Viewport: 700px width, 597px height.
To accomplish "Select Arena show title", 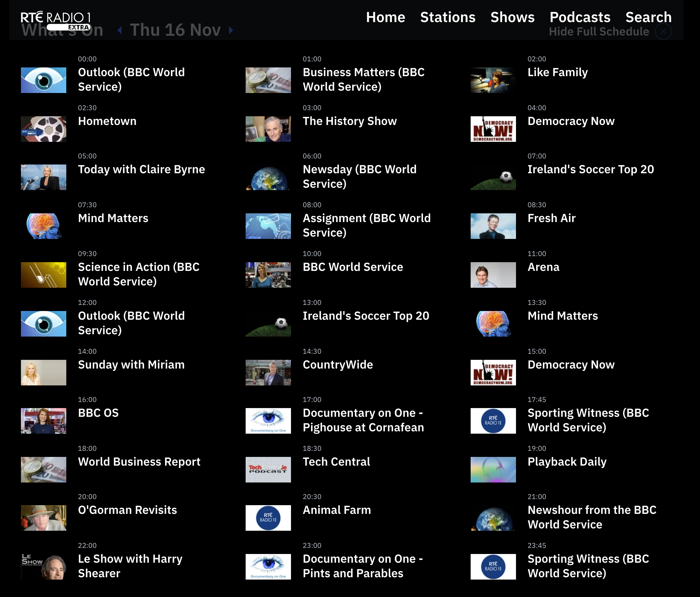I will 544,267.
